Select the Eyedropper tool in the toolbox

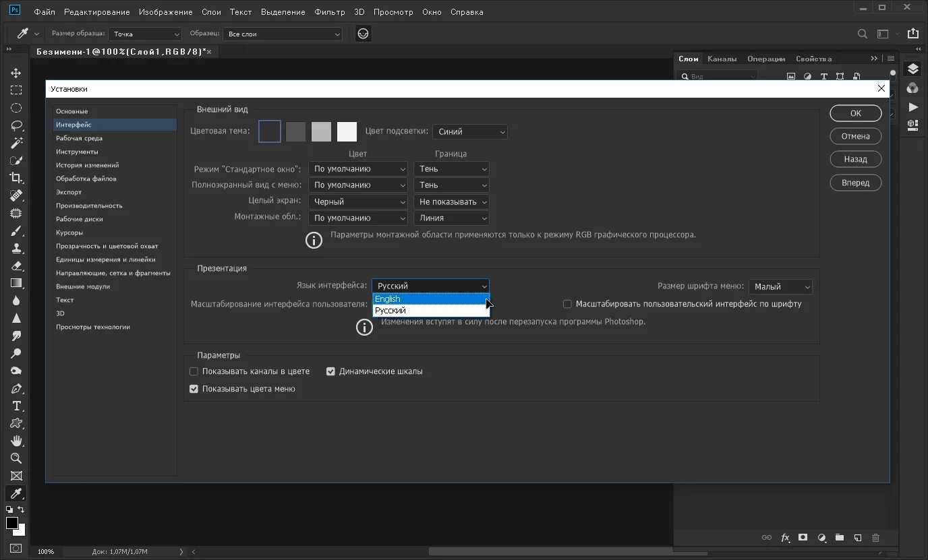(x=16, y=494)
